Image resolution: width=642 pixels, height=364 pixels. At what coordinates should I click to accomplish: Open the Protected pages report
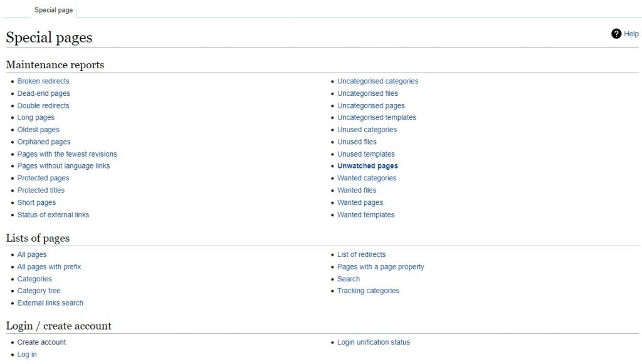pos(43,178)
